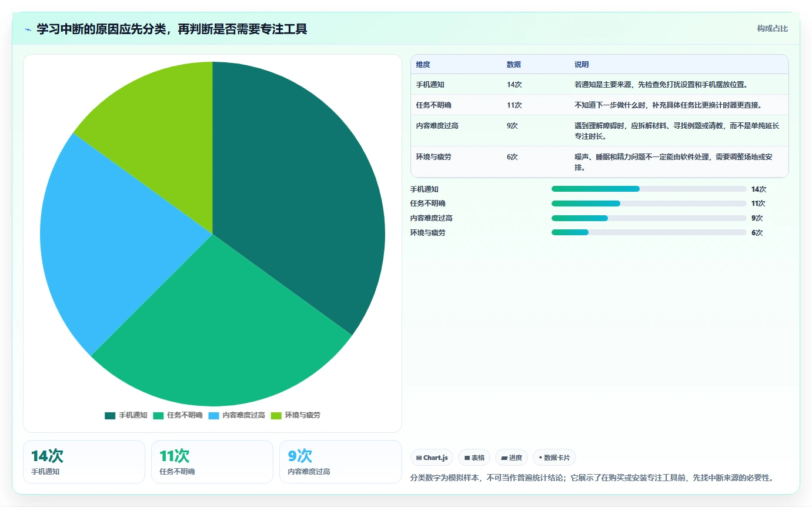Click the 11次 任务不明确 data card

coord(212,462)
